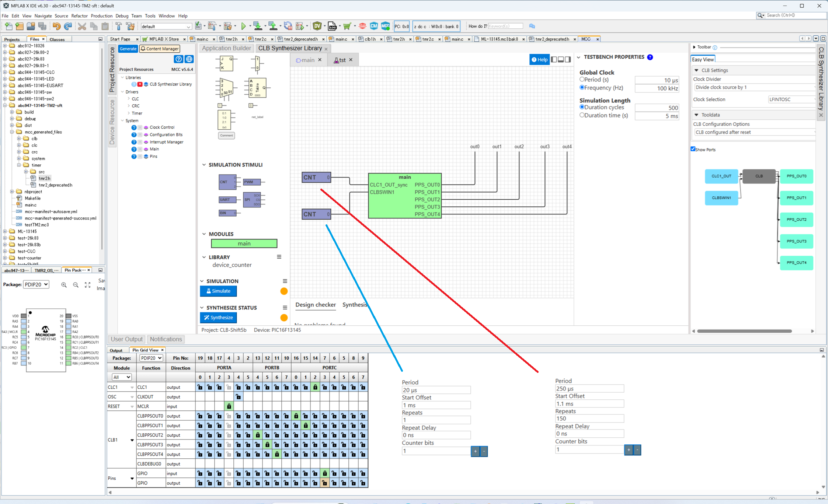Click the question mark icon beside the globe
828x504 pixels.
(178, 59)
